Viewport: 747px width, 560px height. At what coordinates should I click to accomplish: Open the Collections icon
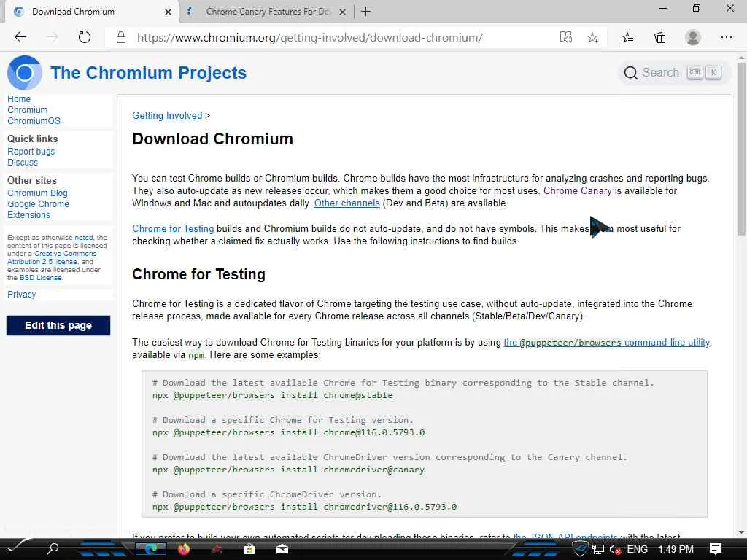659,37
